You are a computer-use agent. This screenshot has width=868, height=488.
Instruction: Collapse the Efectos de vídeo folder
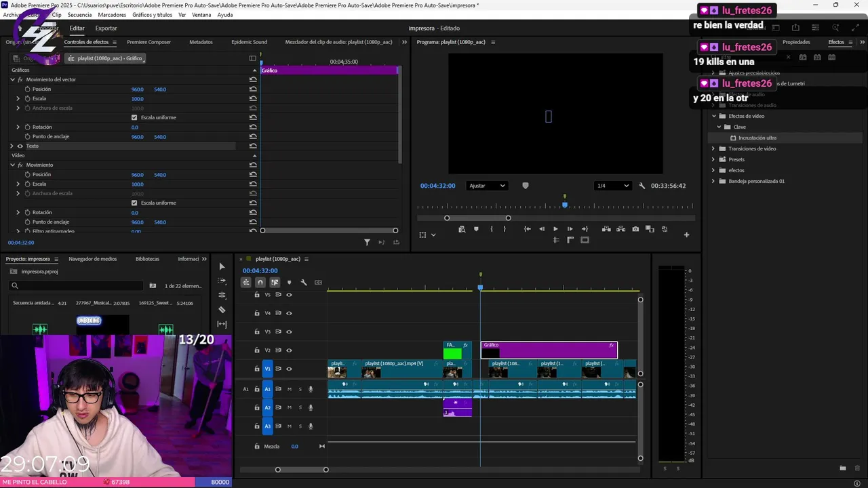coord(713,116)
